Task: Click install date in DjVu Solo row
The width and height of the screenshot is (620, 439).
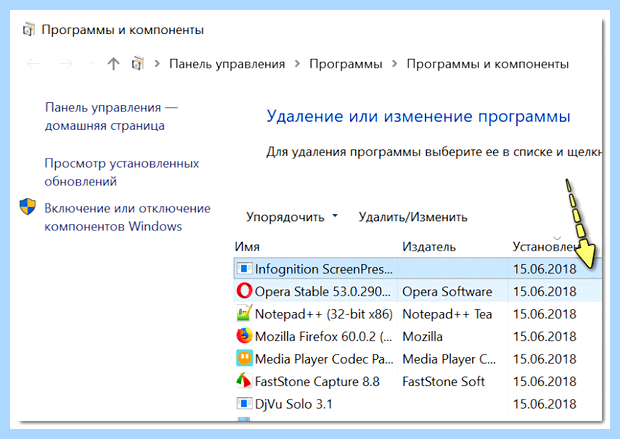Action: (544, 404)
